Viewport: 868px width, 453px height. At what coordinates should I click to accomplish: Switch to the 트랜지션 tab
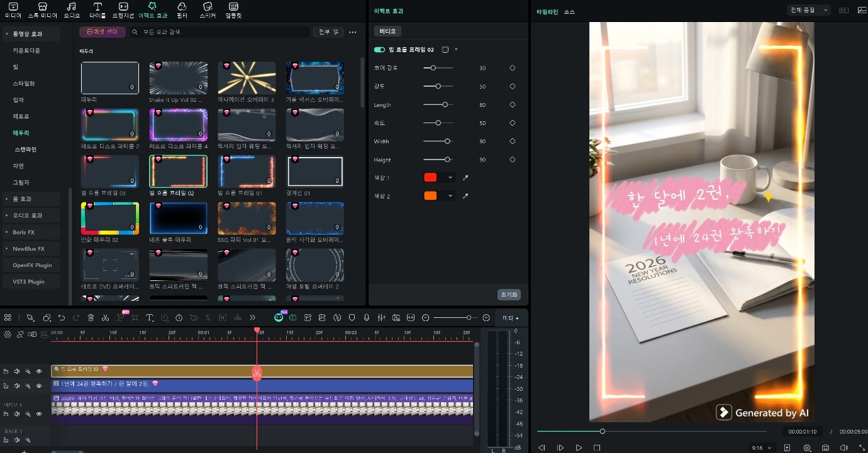pos(123,9)
